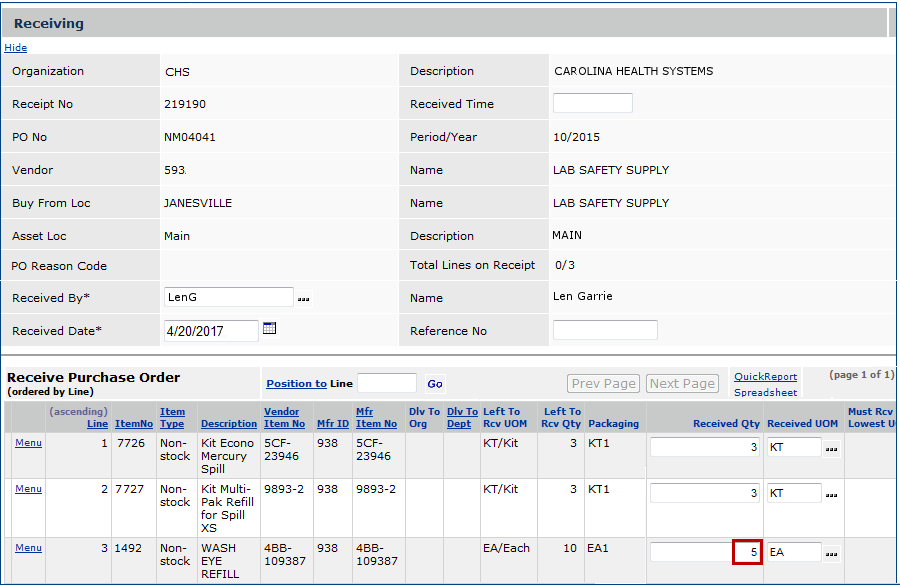Viewport: 900px width, 585px height.
Task: Open the Menu for line 1
Action: (x=28, y=443)
